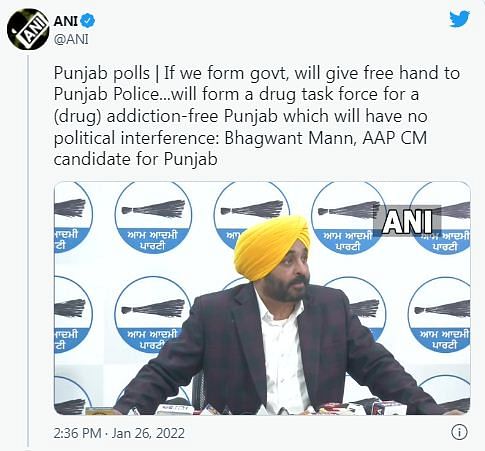Click the blue verified badge

88,21
